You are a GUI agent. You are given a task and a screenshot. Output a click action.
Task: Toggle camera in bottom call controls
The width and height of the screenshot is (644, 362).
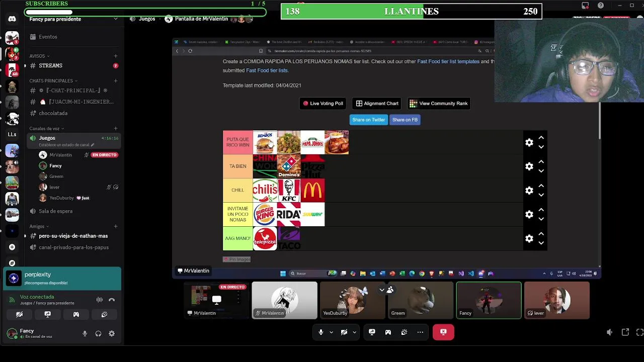[x=344, y=332]
